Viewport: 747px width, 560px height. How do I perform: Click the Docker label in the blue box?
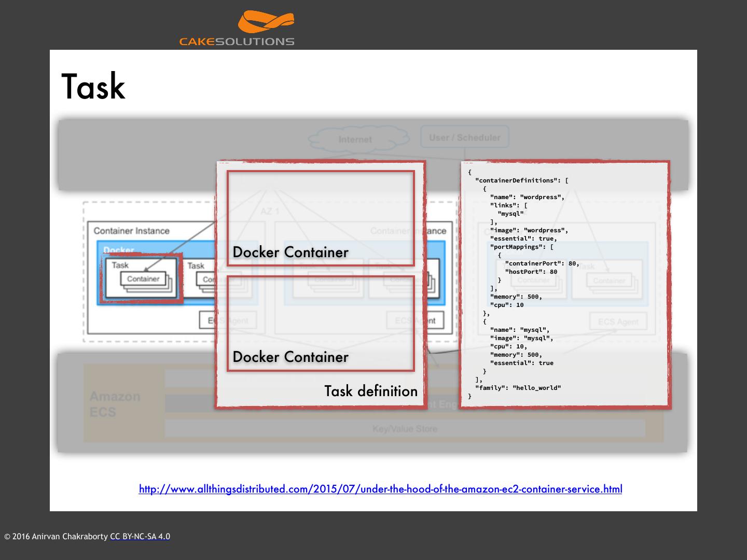click(119, 250)
